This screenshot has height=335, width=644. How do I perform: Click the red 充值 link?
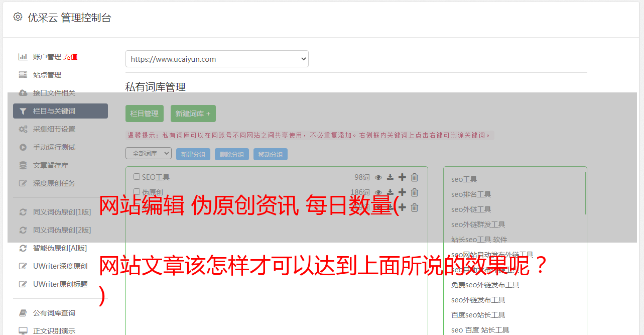[70, 57]
